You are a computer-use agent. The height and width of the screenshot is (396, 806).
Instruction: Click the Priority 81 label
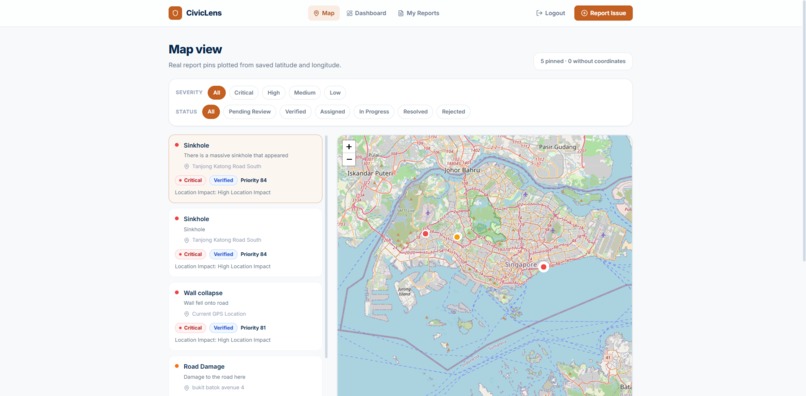[253, 328]
